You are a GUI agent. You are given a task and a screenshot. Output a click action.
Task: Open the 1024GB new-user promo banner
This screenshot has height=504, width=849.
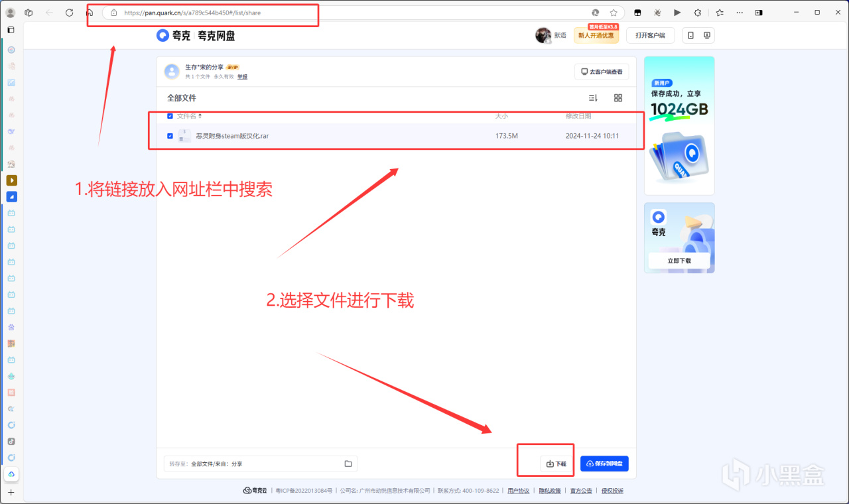pos(679,126)
